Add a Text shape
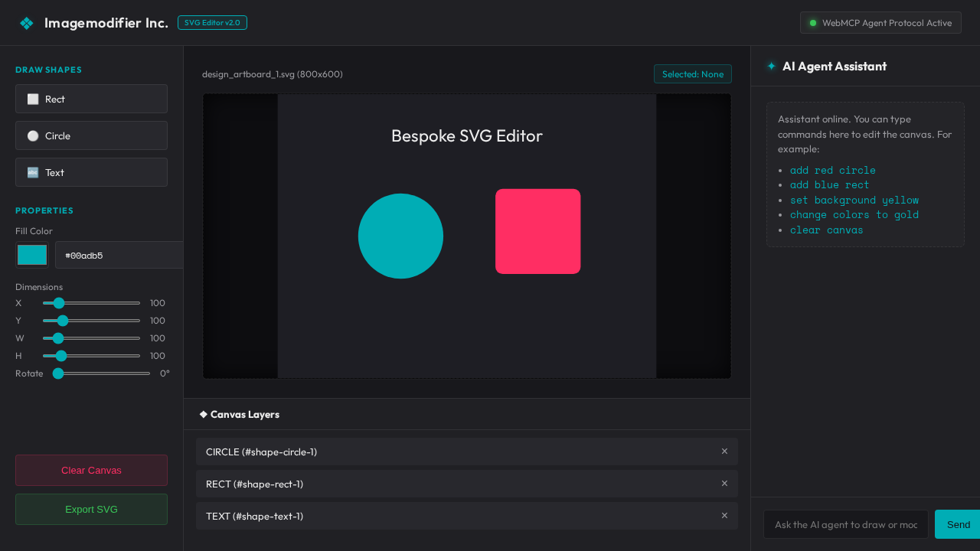Viewport: 980px width, 551px height. [x=91, y=172]
